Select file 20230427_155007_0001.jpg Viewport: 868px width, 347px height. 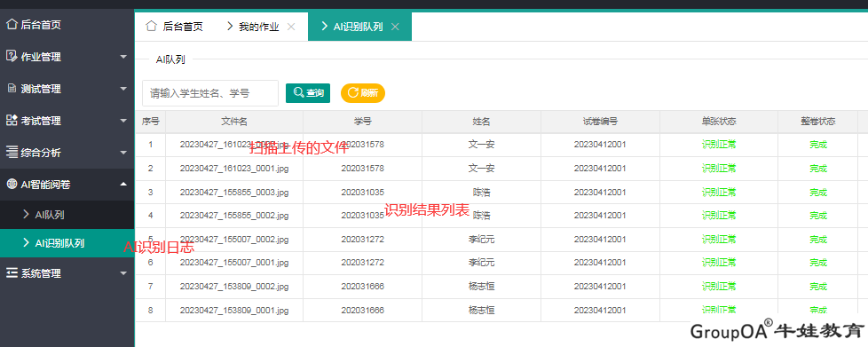click(x=234, y=263)
